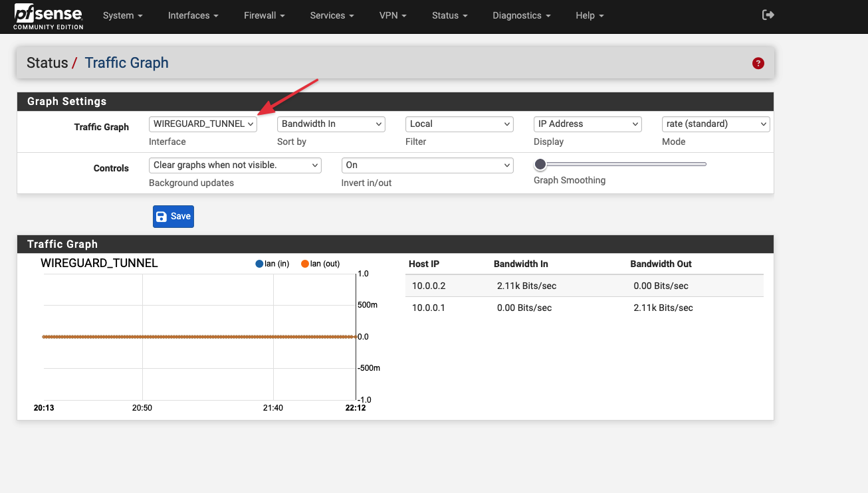Open the Invert in/out dropdown
This screenshot has height=493, width=868.
pos(427,165)
